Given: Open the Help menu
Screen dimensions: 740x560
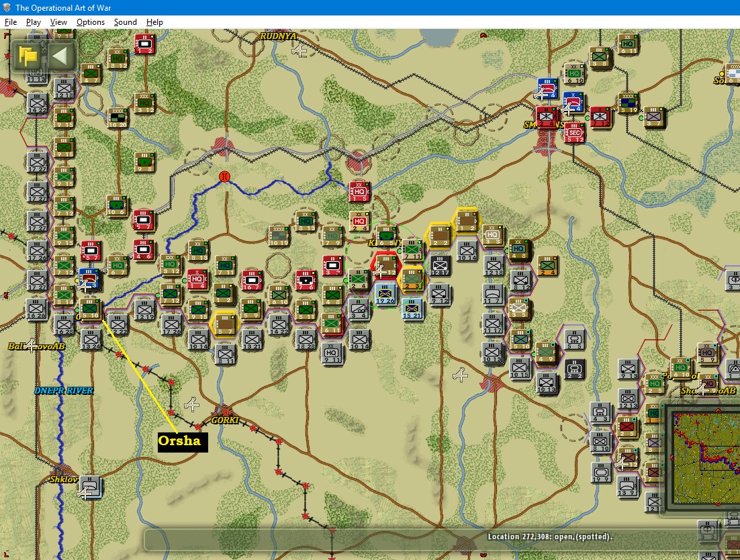Looking at the screenshot, I should click(x=154, y=22).
